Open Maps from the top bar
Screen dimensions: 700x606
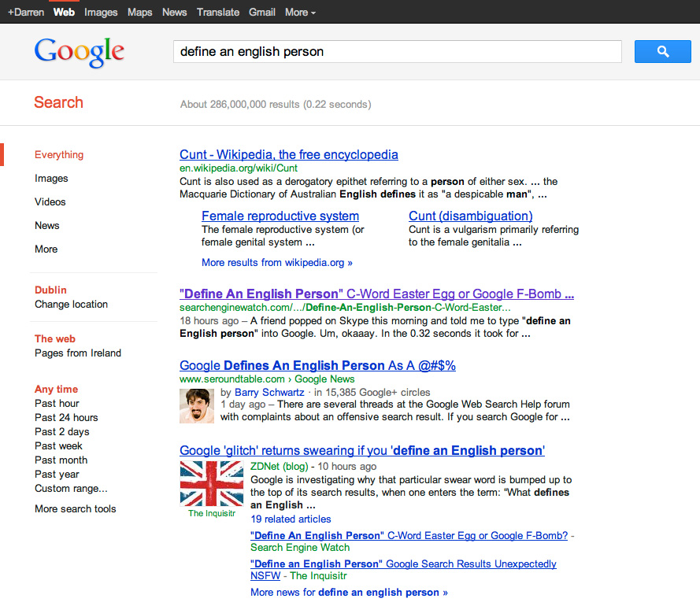coord(139,12)
